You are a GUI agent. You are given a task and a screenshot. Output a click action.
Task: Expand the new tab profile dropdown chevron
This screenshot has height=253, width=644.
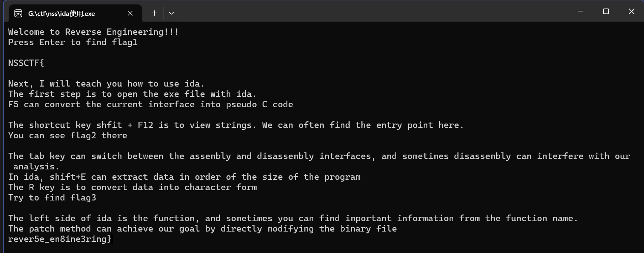(x=171, y=13)
